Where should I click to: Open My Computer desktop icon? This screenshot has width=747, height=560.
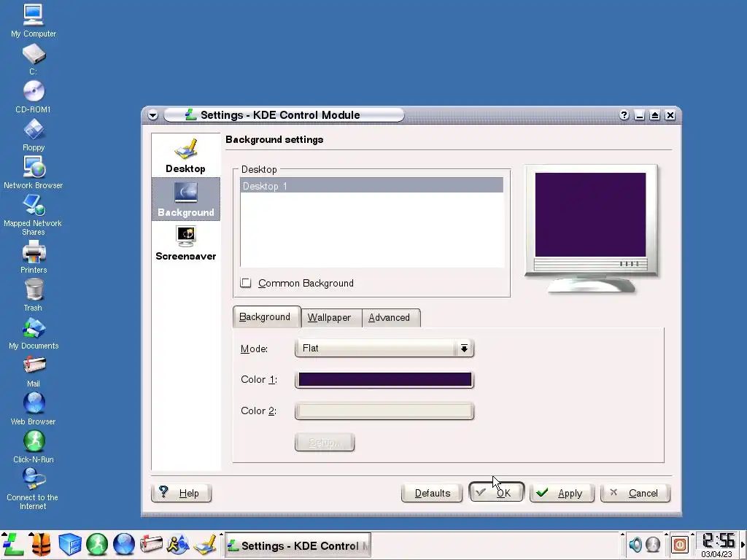[x=34, y=21]
